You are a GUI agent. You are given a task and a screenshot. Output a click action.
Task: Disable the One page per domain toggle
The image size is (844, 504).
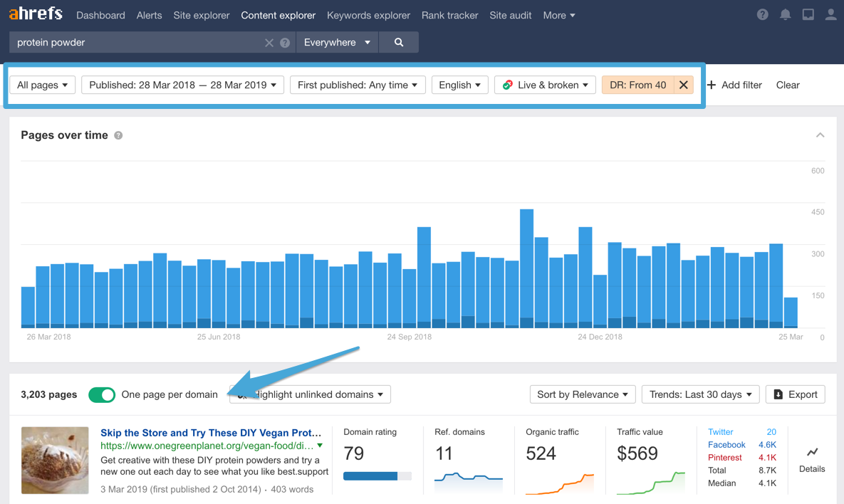coord(102,394)
